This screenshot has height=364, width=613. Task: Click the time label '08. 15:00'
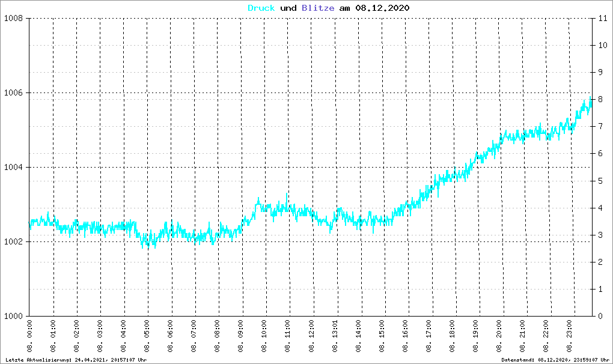pos(382,336)
